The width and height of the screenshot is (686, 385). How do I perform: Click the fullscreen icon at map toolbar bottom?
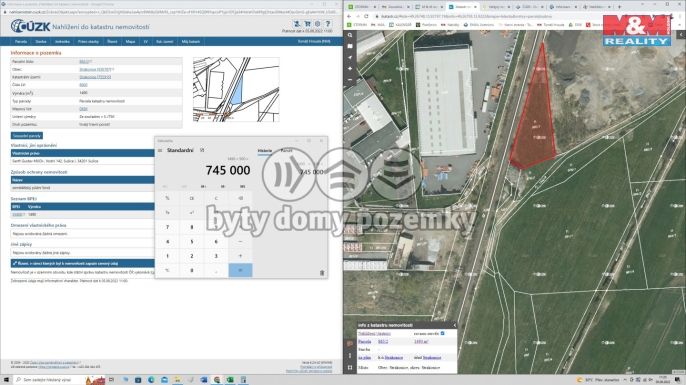pyautogui.click(x=350, y=368)
